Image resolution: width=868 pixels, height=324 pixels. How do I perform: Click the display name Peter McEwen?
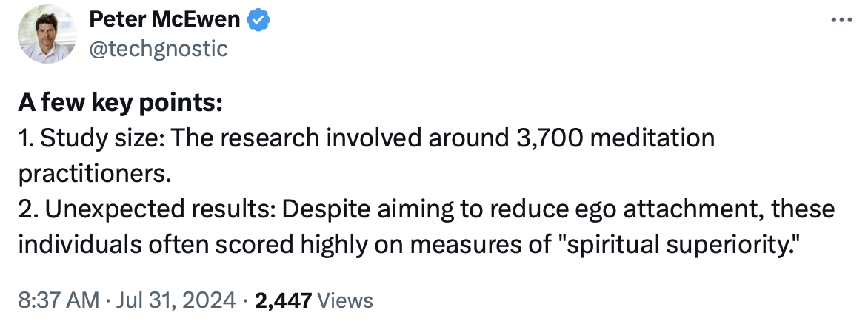point(164,20)
